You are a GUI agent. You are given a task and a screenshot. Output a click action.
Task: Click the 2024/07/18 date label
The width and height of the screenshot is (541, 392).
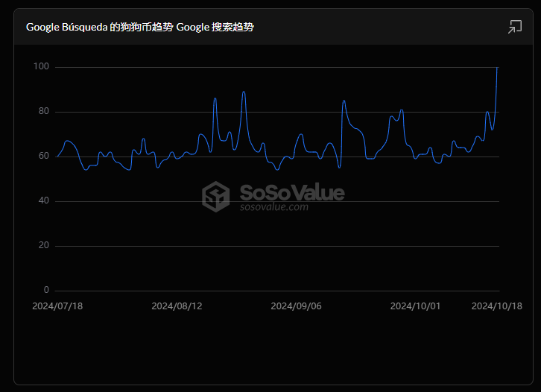pos(57,306)
